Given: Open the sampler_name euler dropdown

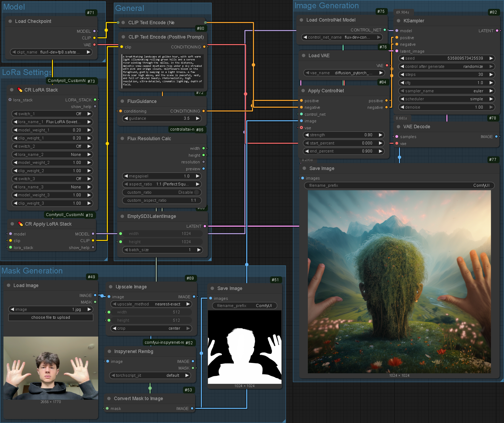Looking at the screenshot, I should pyautogui.click(x=447, y=91).
